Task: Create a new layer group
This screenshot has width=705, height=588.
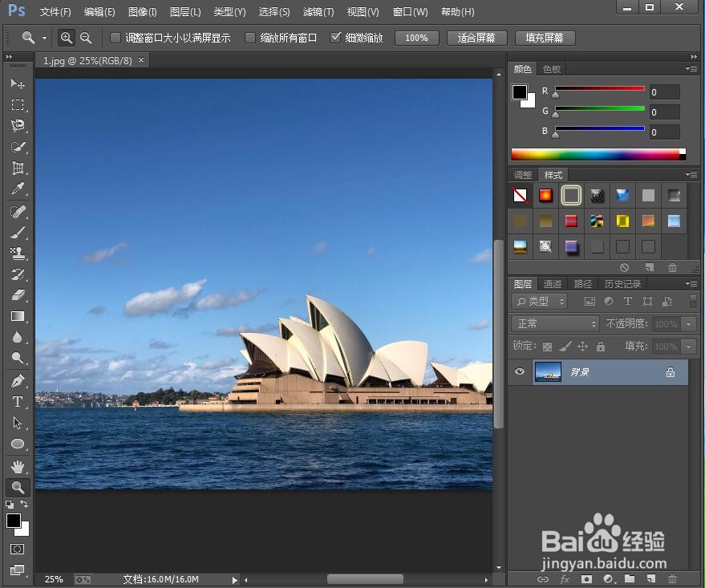Action: click(x=630, y=579)
